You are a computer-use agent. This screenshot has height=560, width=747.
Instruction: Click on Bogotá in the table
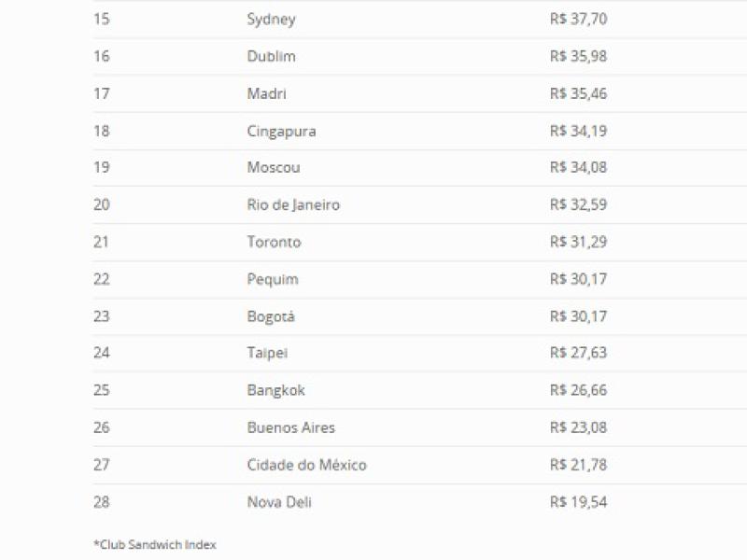(271, 316)
